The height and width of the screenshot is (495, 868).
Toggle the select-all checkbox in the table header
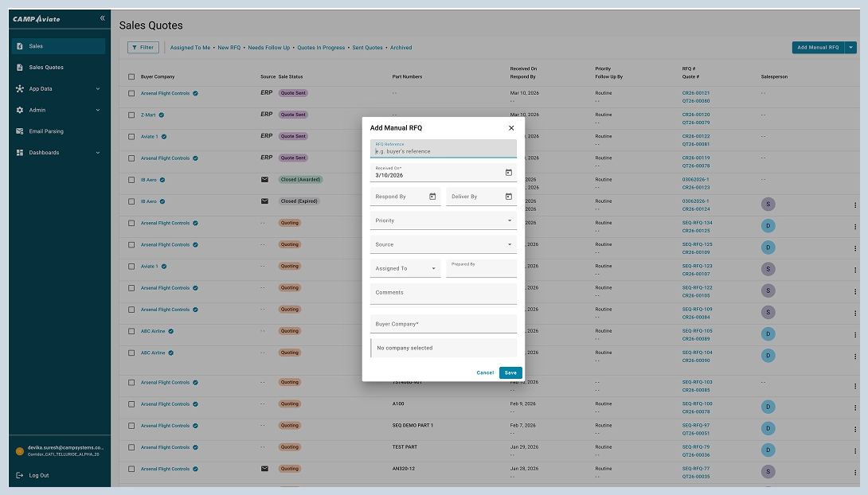coord(131,77)
